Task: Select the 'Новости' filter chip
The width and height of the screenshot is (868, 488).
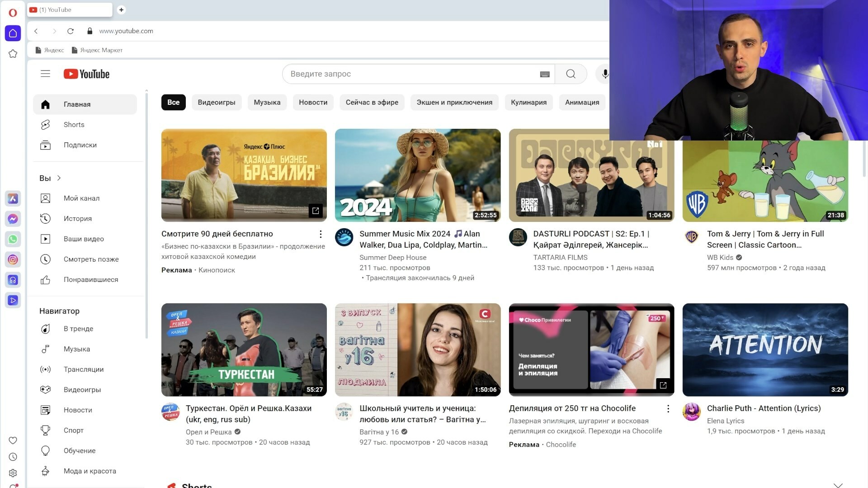Action: pos(313,103)
